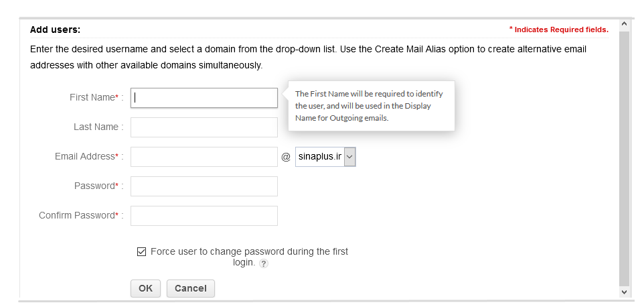Click the 'Force user to change password' text
This screenshot has height=307, width=644.
click(x=249, y=252)
